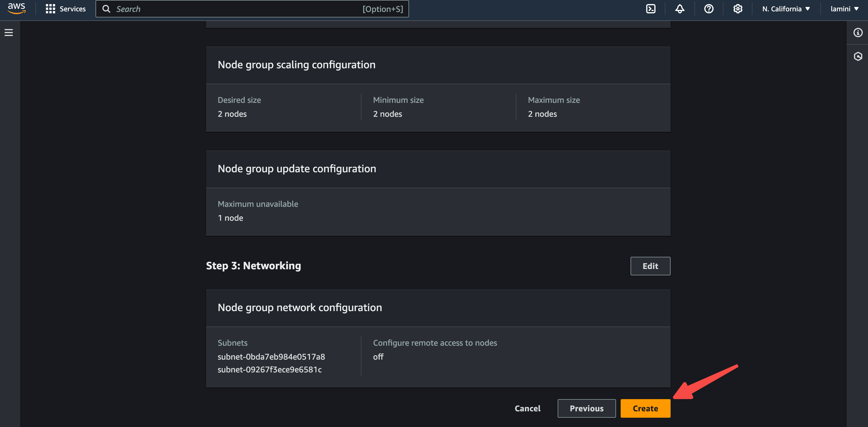Click the orange Create button
Screen dimensions: 868x427
(x=645, y=408)
